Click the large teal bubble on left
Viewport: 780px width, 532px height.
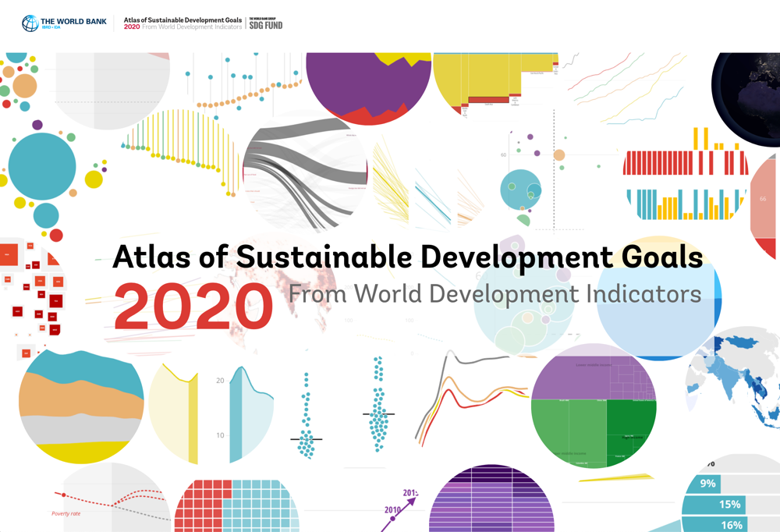[41, 166]
